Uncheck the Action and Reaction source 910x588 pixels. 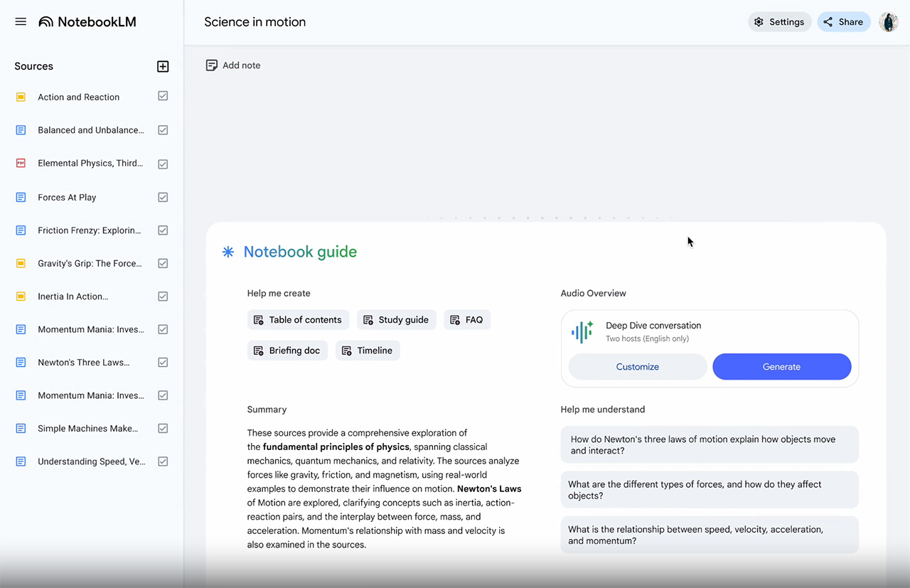(163, 96)
